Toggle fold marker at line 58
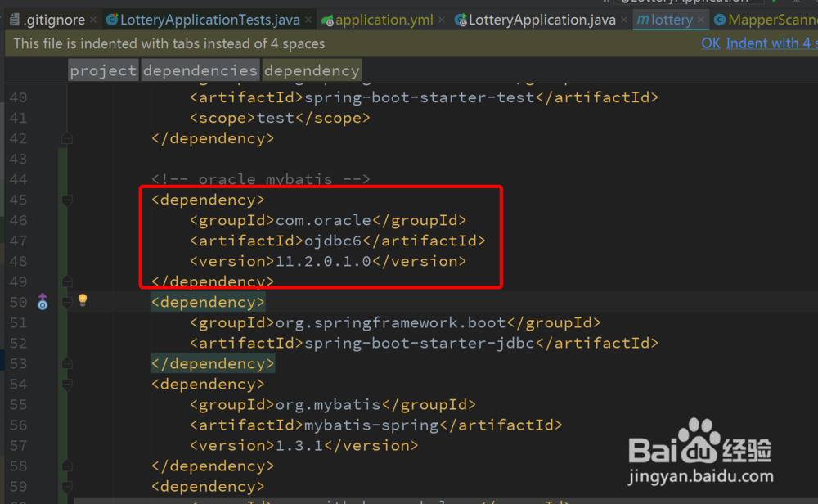The height and width of the screenshot is (504, 818). [67, 466]
